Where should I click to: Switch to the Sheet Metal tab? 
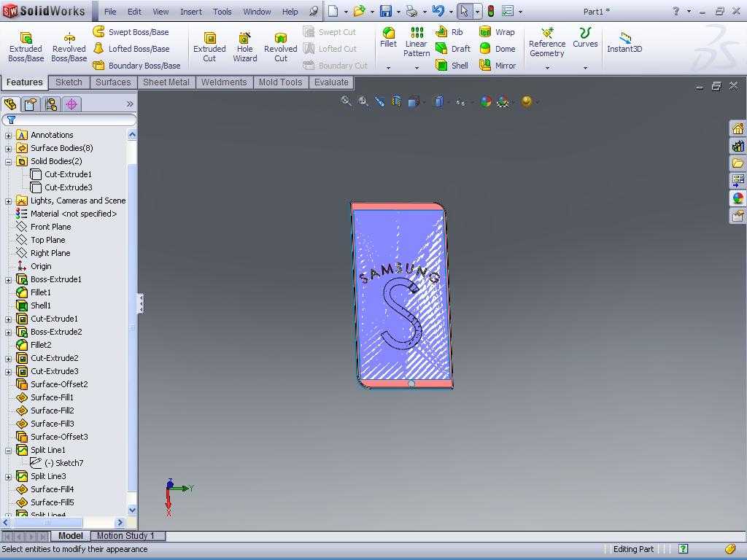[x=166, y=82]
